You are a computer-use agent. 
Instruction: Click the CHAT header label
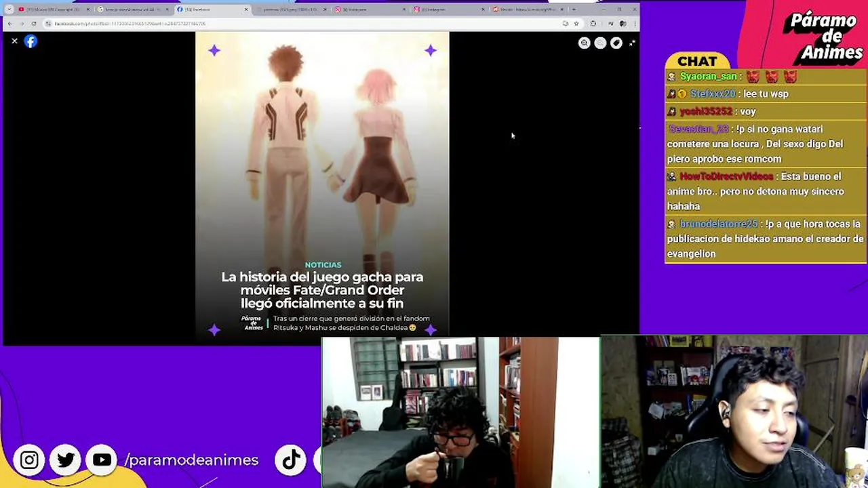click(x=697, y=62)
